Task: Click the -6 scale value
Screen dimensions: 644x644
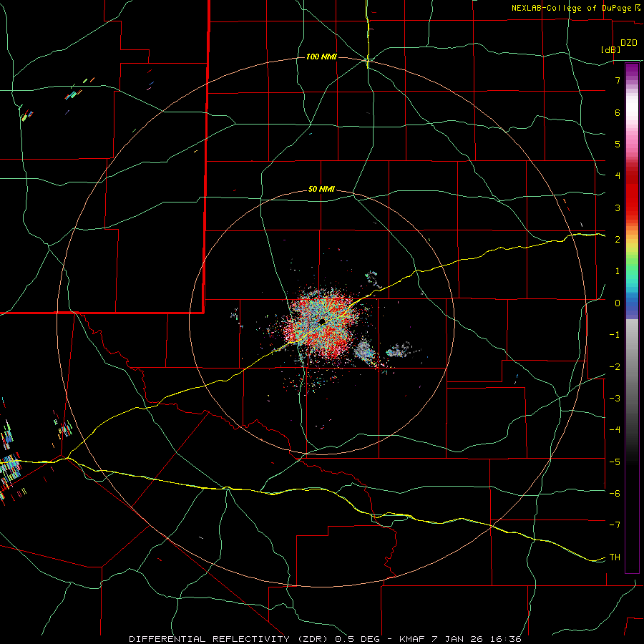Action: [x=615, y=494]
